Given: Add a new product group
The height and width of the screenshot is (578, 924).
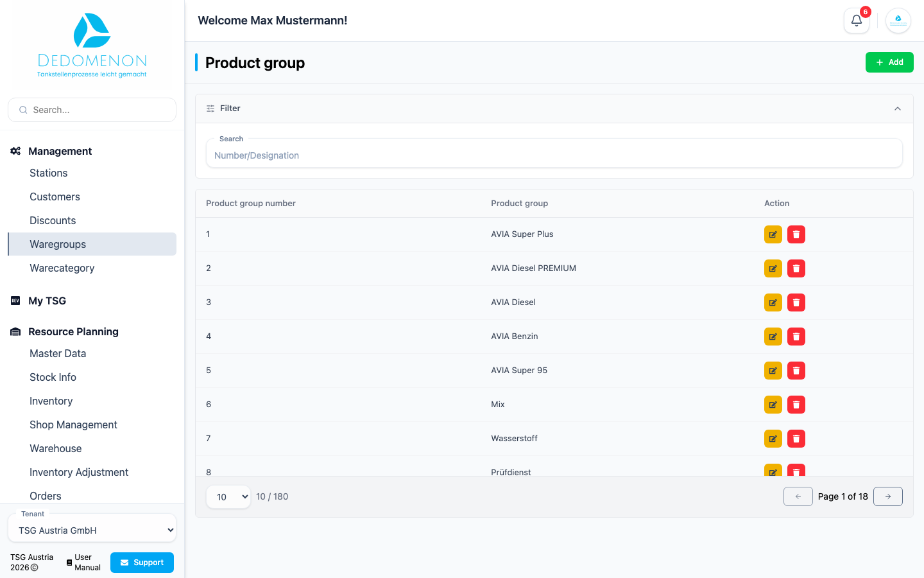Looking at the screenshot, I should click(889, 62).
